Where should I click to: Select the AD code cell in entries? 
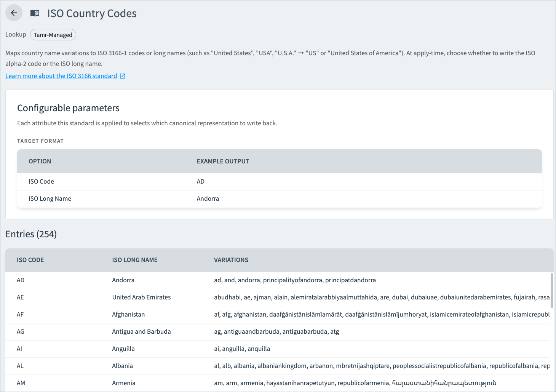tap(21, 280)
